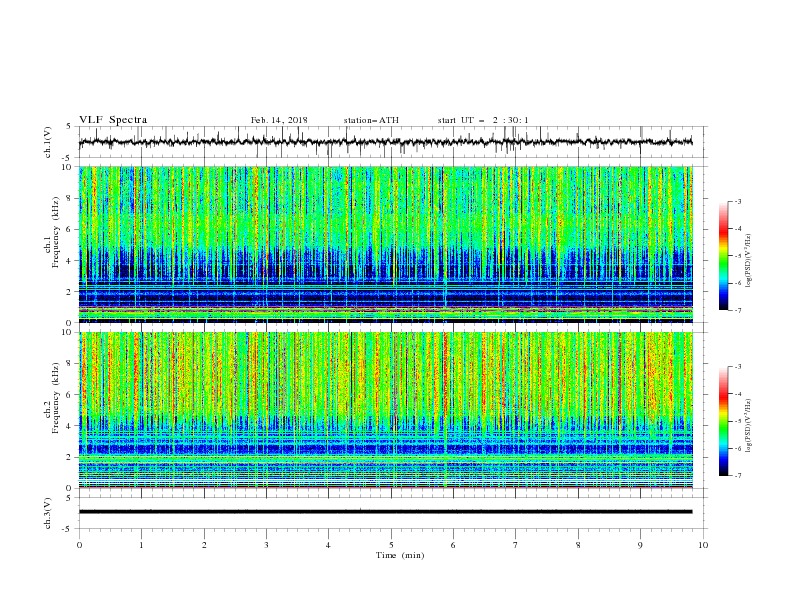The image size is (792, 612).
Task: Click the "7" tick on the time axis
Action: pyautogui.click(x=516, y=545)
